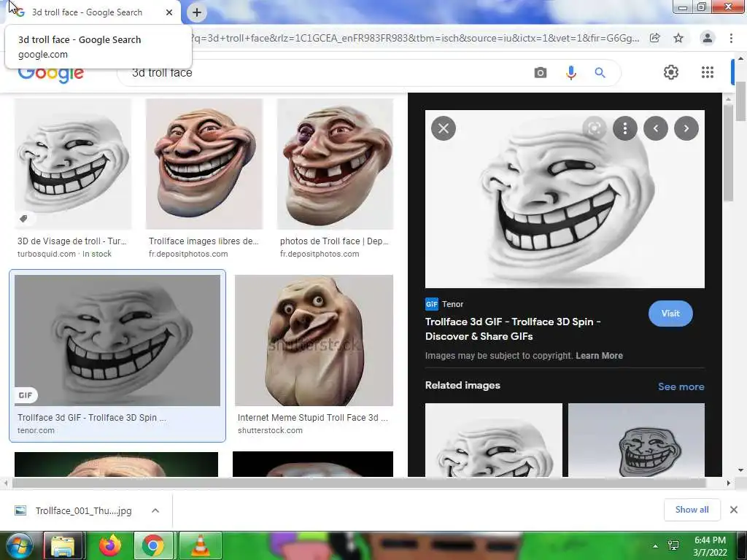The height and width of the screenshot is (560, 747).
Task: Bookmark this page with the star icon
Action: tap(678, 38)
